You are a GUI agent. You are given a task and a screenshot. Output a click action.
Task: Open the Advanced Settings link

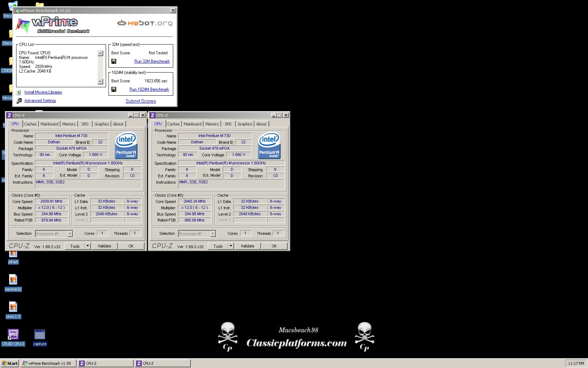40,101
